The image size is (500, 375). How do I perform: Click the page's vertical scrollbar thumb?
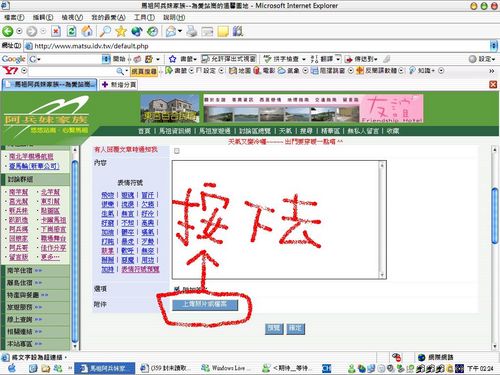click(x=495, y=216)
